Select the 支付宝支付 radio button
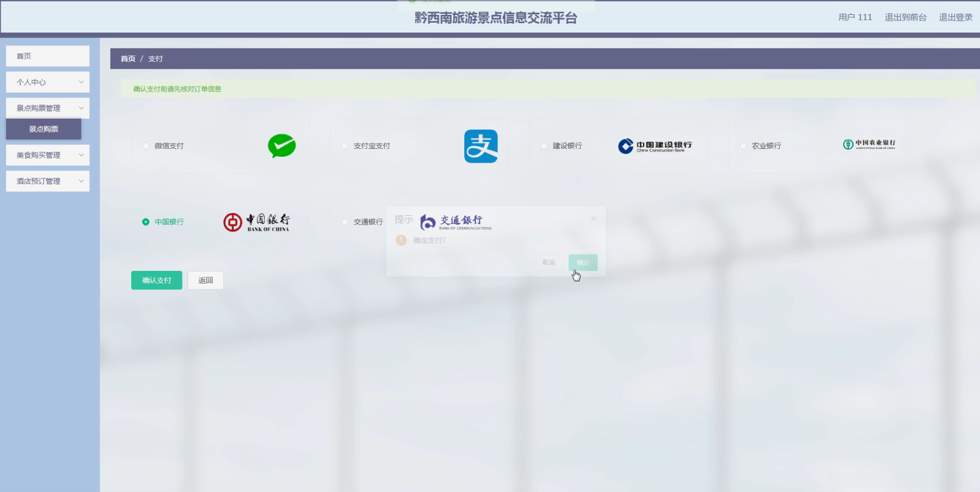 click(x=345, y=146)
